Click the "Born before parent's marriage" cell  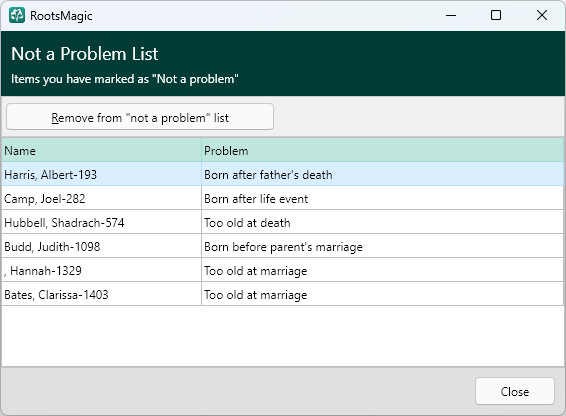[383, 246]
